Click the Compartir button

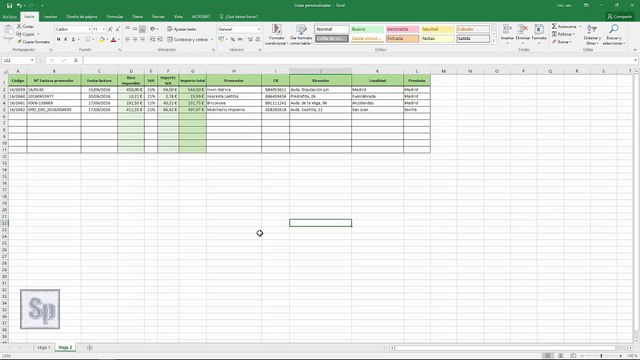[620, 17]
